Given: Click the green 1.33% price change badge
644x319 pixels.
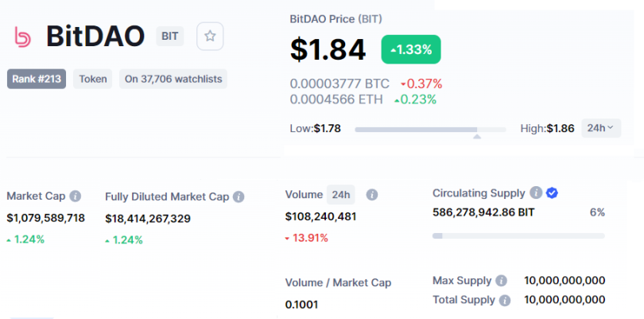Looking at the screenshot, I should point(411,49).
